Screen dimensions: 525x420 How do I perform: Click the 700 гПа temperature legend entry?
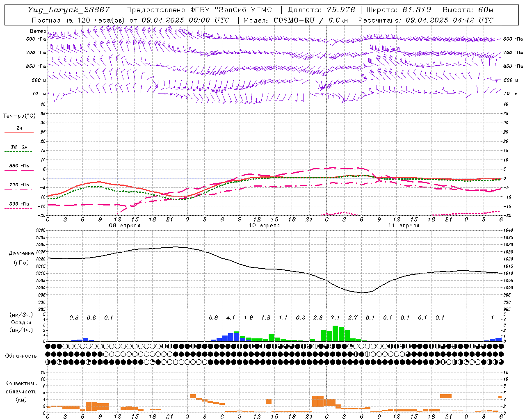click(x=19, y=185)
